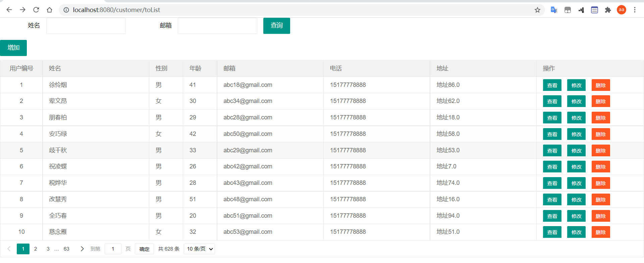Screen dimensions: 644x263
Task: Click the 确定 confirm page jump button
Action: point(144,249)
